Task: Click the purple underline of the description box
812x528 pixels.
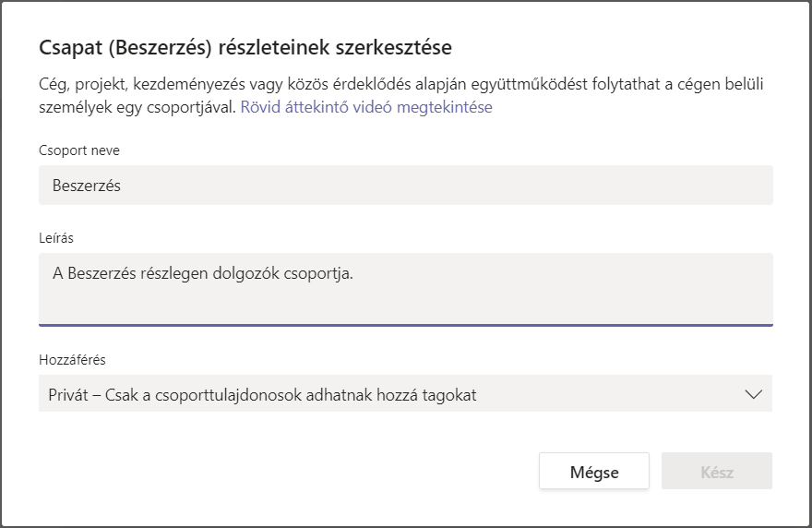Action: (406, 324)
